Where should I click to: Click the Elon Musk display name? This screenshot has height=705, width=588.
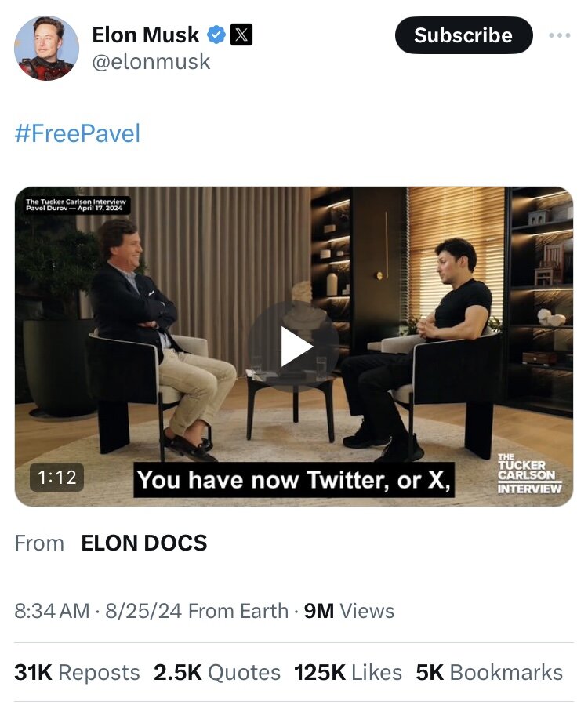(146, 35)
